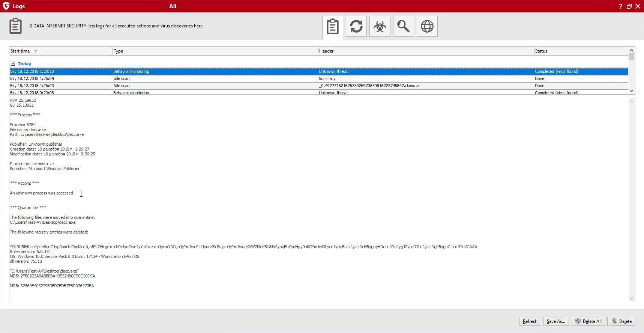644x333 pixels.
Task: Show virus protection logs biohazard tab
Action: coord(380,26)
